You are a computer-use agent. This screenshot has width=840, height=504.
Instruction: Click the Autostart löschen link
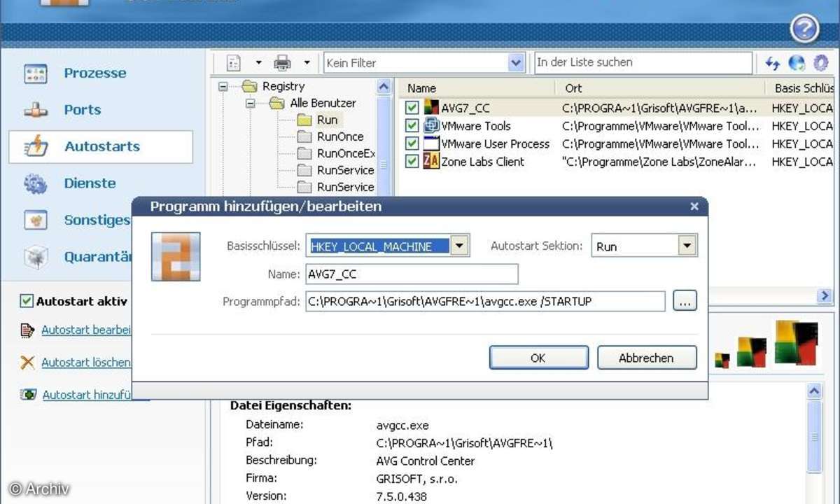87,363
